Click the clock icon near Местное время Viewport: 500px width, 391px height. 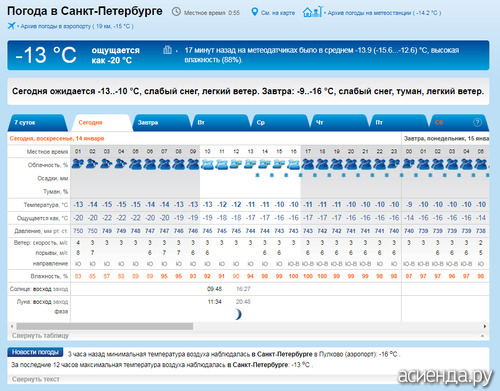pyautogui.click(x=176, y=12)
